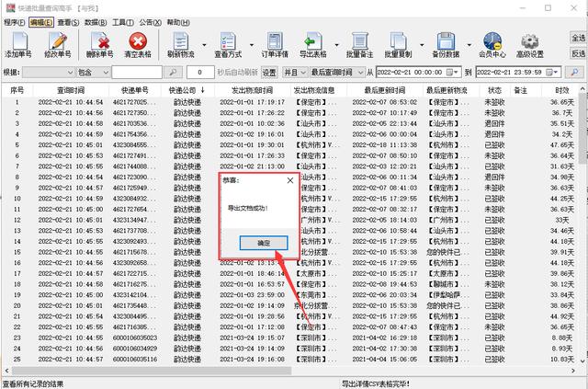This screenshot has width=588, height=389.
Task: Open the 数据(B) menu
Action: pos(96,22)
